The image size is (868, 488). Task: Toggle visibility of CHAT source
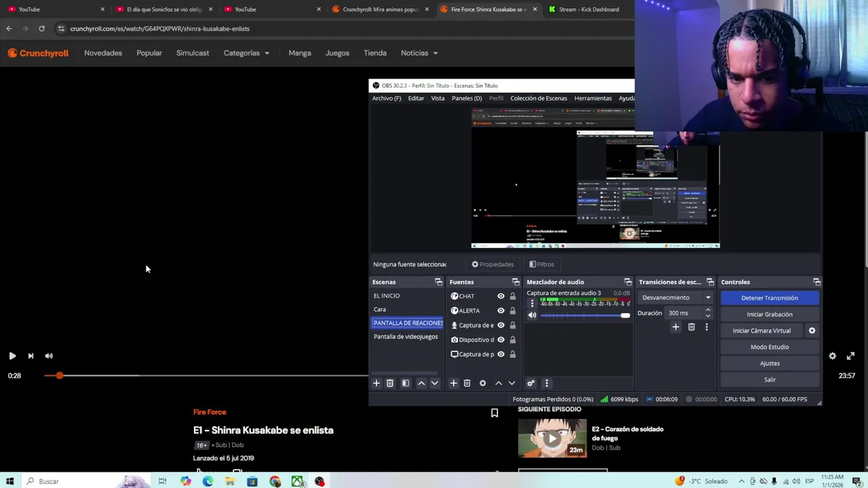tap(500, 296)
